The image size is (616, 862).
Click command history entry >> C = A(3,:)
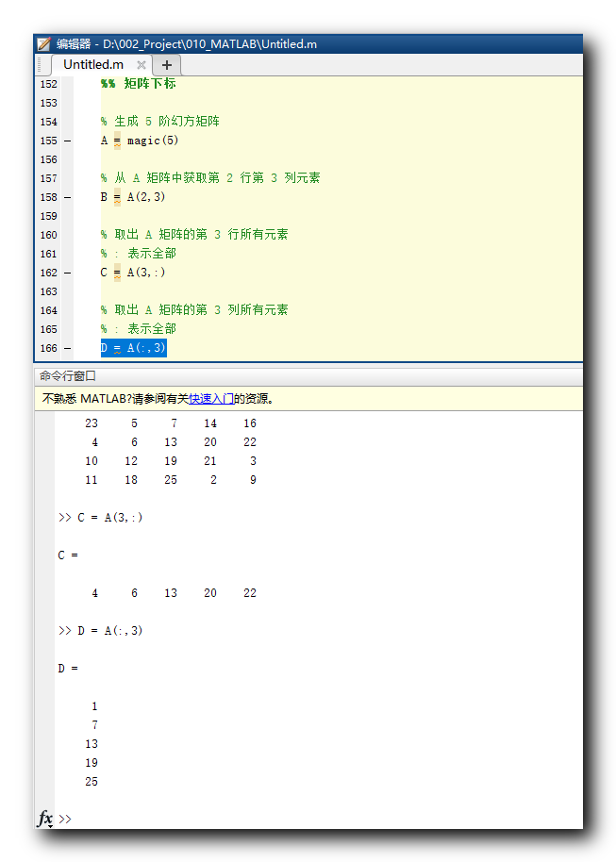pyautogui.click(x=101, y=518)
